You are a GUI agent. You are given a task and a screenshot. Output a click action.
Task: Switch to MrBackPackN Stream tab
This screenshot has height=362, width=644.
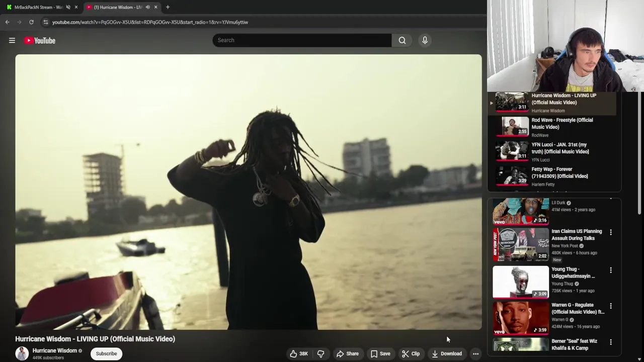click(x=38, y=7)
